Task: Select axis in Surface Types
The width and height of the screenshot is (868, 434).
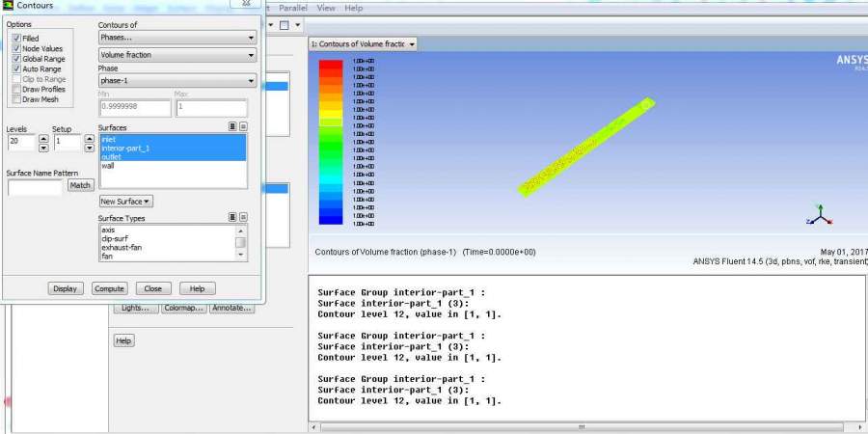Action: point(167,230)
